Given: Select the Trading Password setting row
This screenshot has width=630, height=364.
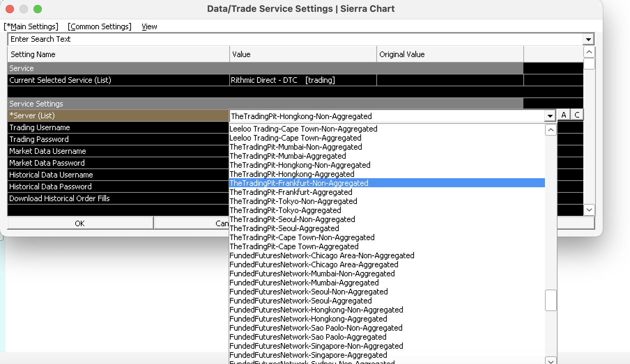Looking at the screenshot, I should click(118, 139).
